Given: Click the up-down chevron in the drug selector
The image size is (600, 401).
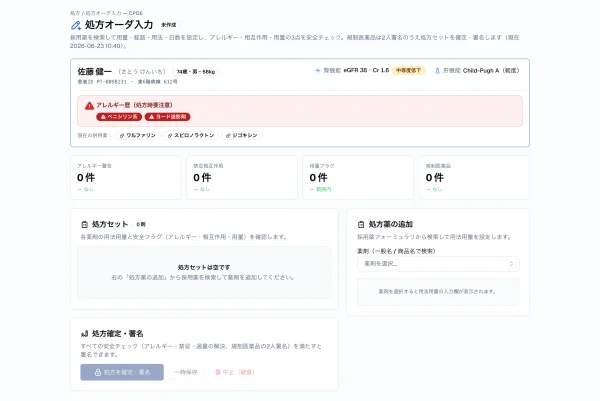Looking at the screenshot, I should [x=511, y=264].
